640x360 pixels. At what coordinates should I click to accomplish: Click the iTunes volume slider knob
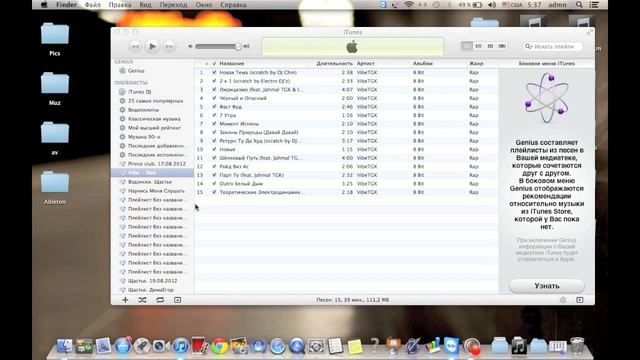point(238,47)
